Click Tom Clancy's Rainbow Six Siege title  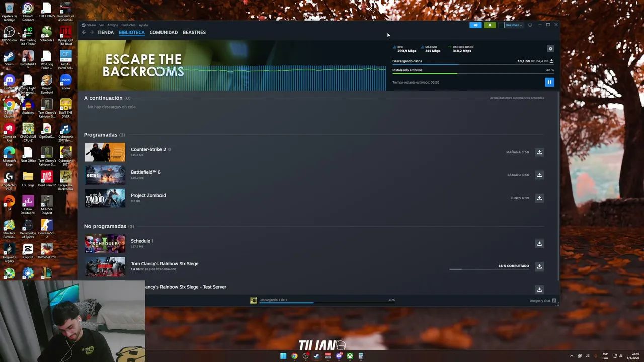165,264
